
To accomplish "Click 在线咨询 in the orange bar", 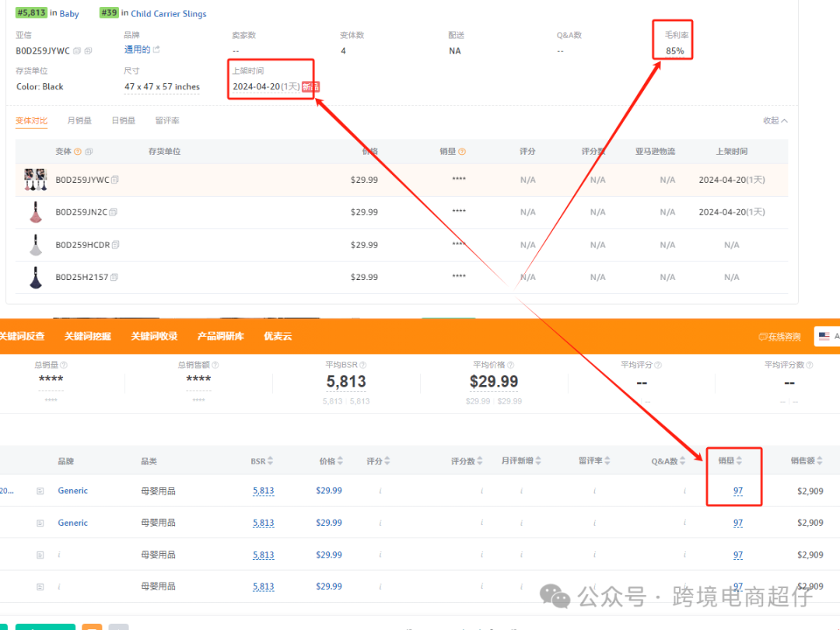I will click(x=779, y=337).
